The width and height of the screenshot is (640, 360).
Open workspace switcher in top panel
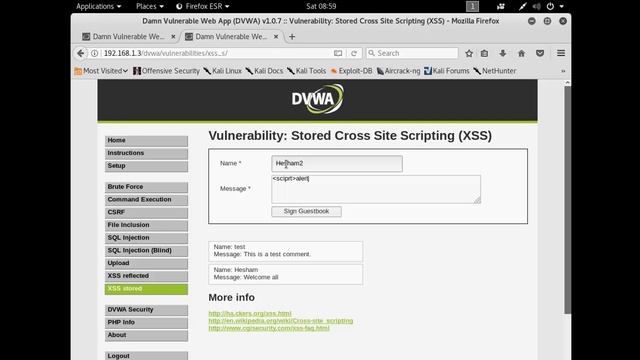[472, 6]
